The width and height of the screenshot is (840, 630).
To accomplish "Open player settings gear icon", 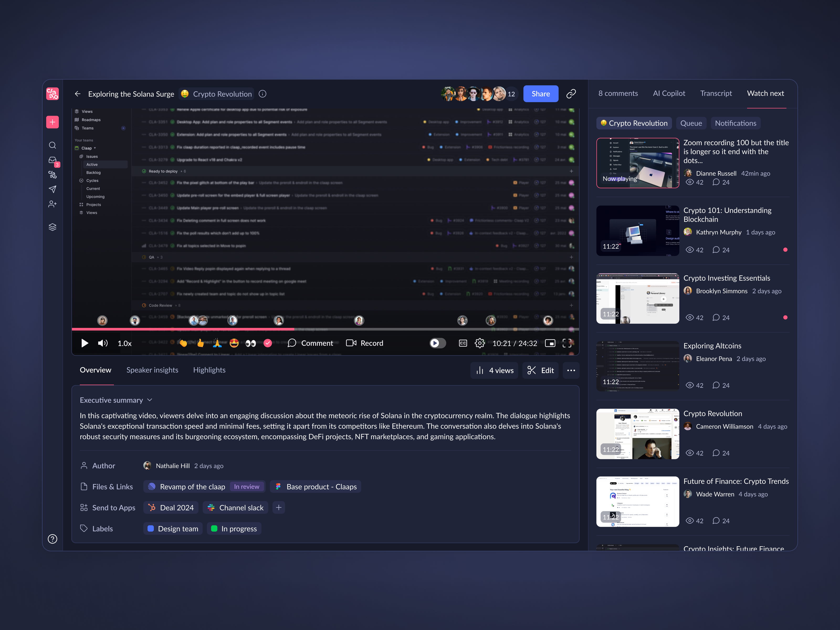I will pyautogui.click(x=480, y=343).
